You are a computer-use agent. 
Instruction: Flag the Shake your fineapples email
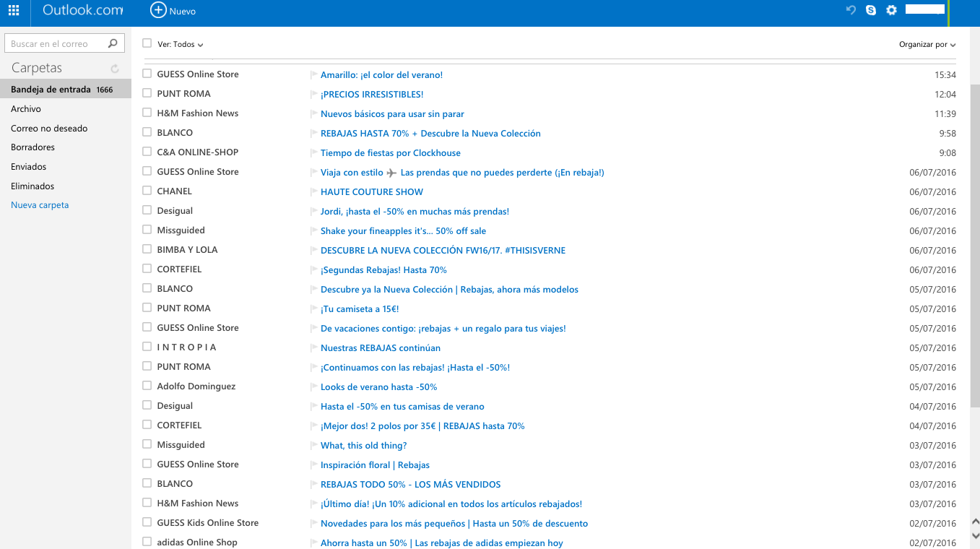tap(314, 231)
